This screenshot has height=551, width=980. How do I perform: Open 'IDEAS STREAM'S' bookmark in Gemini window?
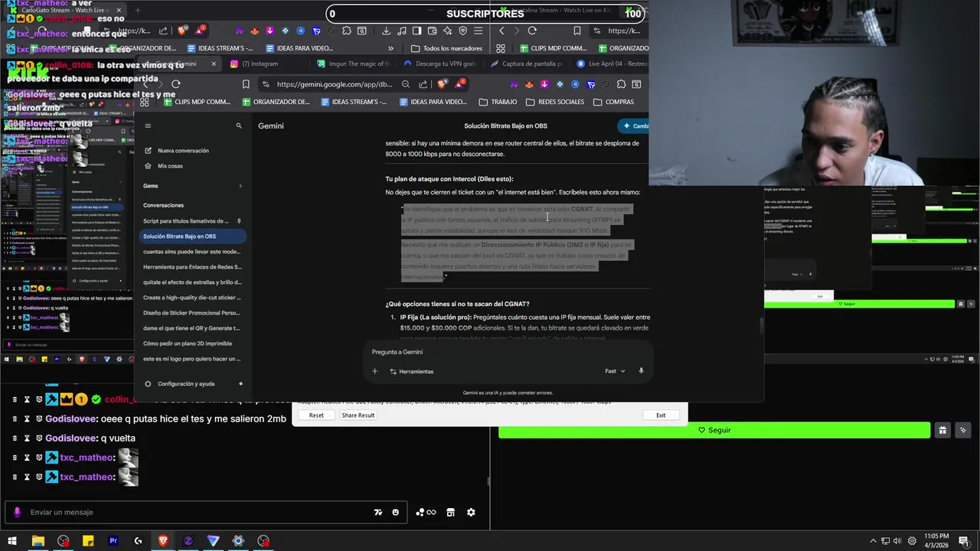pos(354,102)
